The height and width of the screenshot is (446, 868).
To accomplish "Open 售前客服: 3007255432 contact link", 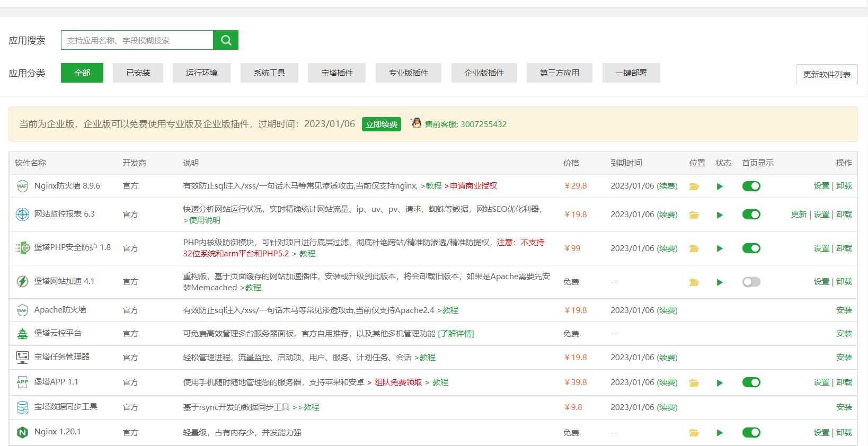I will 466,124.
